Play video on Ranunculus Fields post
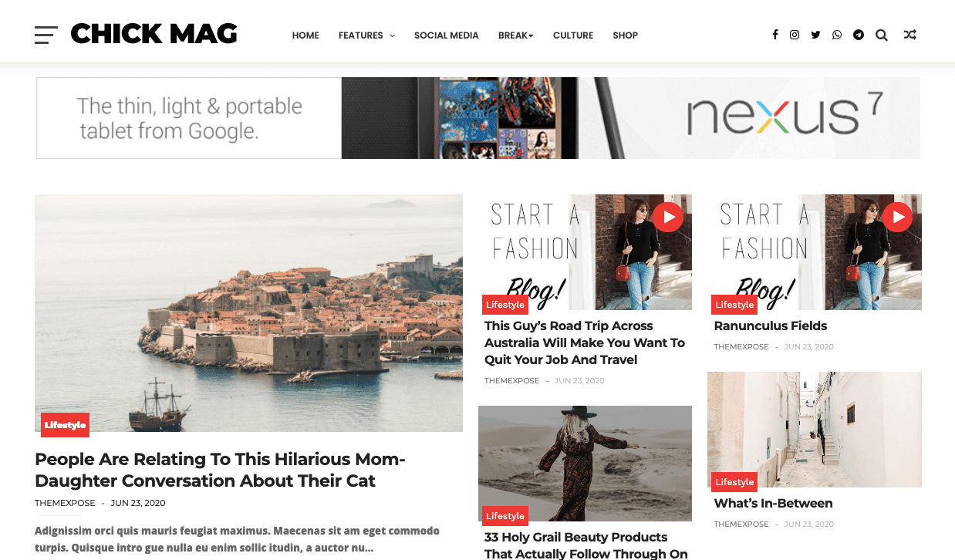This screenshot has height=560, width=955. click(x=897, y=217)
